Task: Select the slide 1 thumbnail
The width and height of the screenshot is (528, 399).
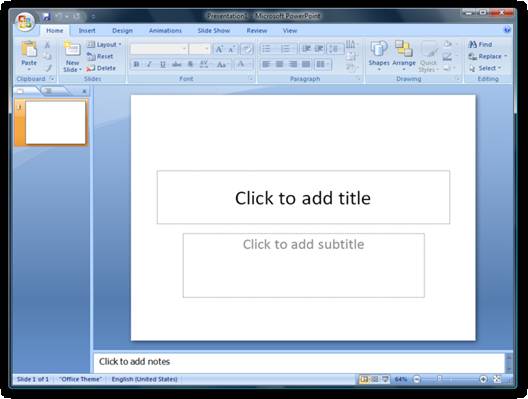Action: click(x=56, y=122)
